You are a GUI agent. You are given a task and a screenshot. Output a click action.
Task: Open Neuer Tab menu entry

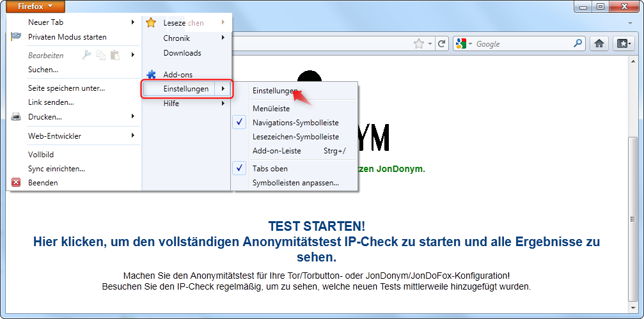tap(45, 22)
